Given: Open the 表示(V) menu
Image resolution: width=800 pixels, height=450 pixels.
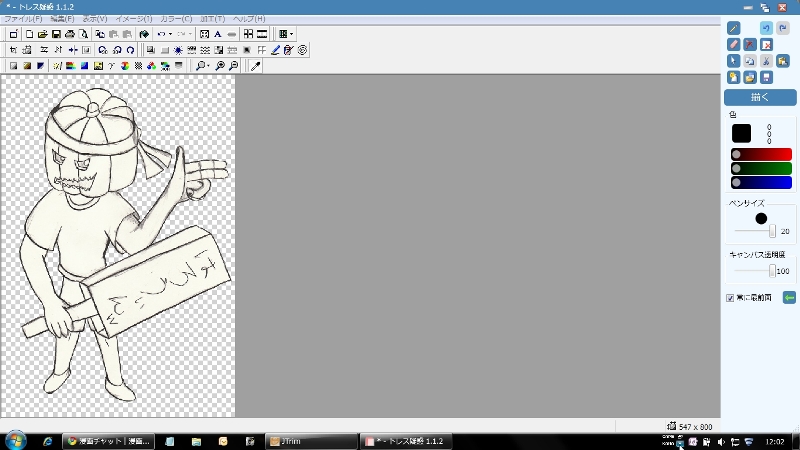Looking at the screenshot, I should (x=95, y=19).
